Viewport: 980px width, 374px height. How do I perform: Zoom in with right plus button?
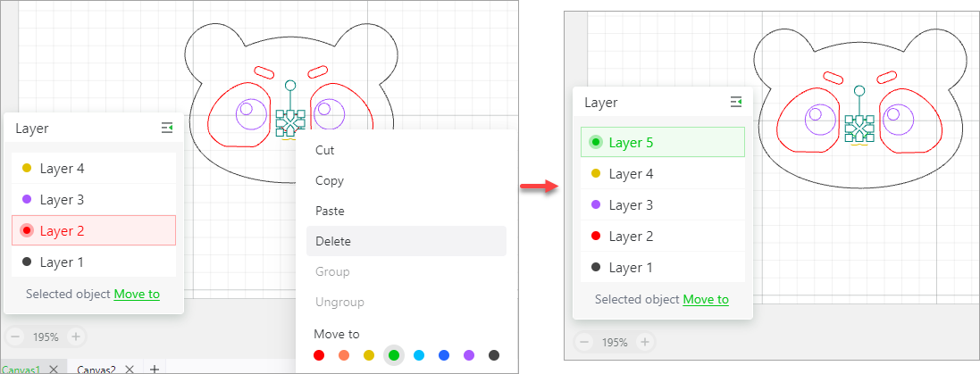click(645, 342)
